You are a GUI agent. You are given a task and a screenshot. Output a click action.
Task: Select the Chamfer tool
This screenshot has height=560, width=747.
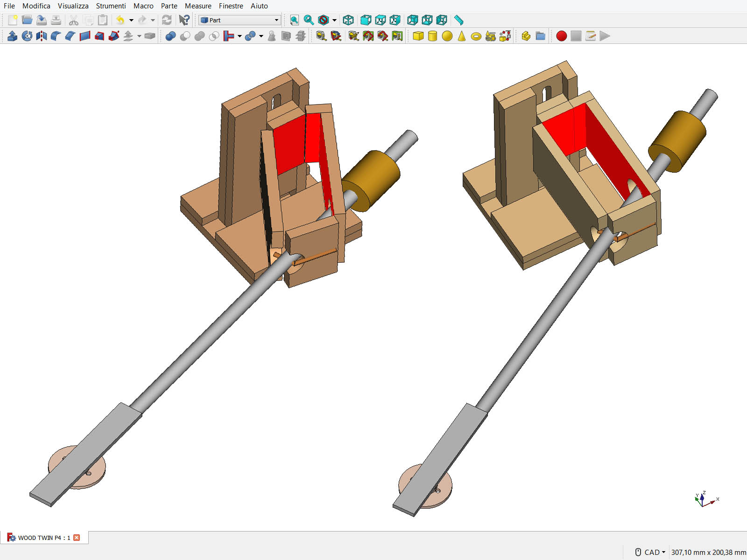click(70, 36)
